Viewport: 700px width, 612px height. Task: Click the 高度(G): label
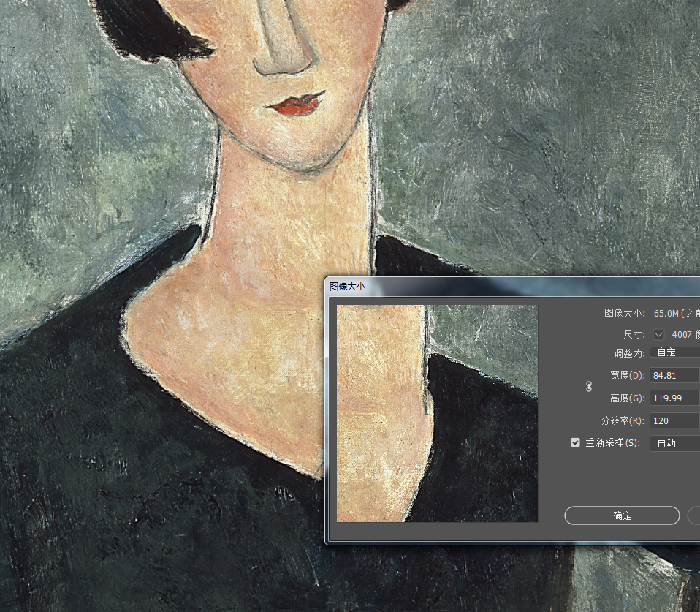627,398
